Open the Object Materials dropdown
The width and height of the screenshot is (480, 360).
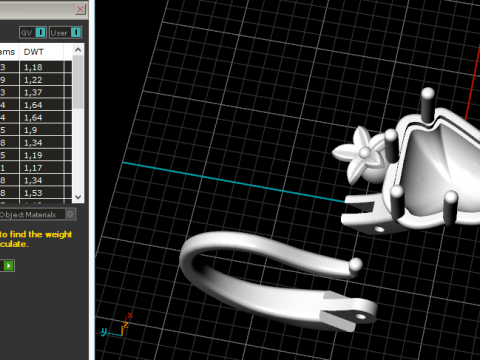(37, 214)
